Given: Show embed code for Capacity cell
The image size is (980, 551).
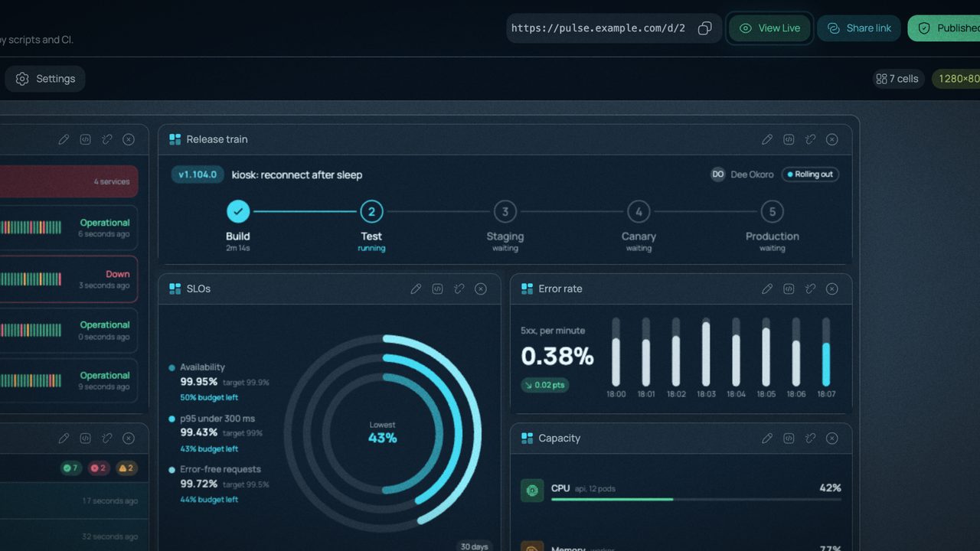Looking at the screenshot, I should point(789,438).
